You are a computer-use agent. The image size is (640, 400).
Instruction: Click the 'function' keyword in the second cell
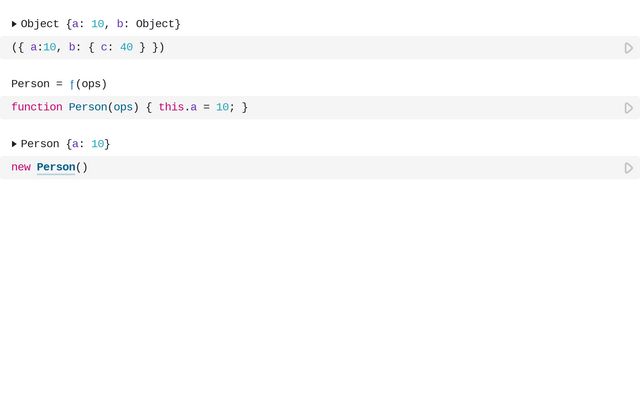36,107
